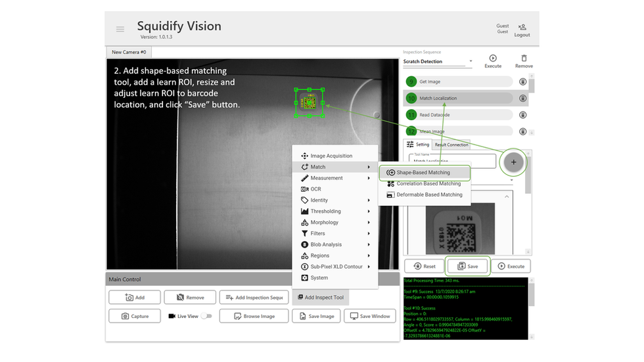644x362 pixels.
Task: Click the barcode template thumbnail
Action: pyautogui.click(x=460, y=229)
